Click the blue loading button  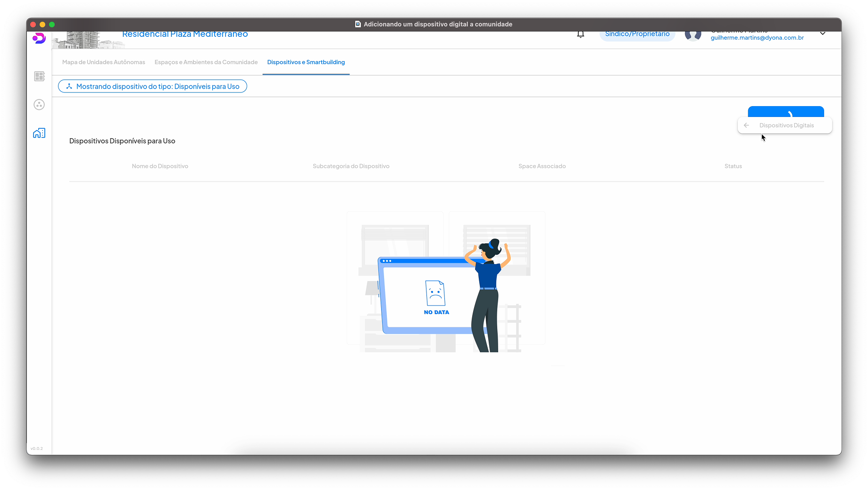[x=785, y=112]
